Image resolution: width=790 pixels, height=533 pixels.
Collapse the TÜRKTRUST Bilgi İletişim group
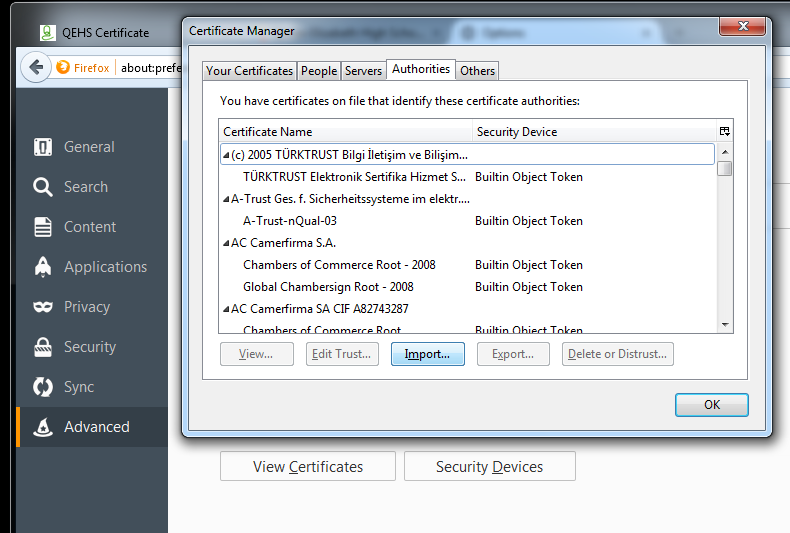[226, 155]
